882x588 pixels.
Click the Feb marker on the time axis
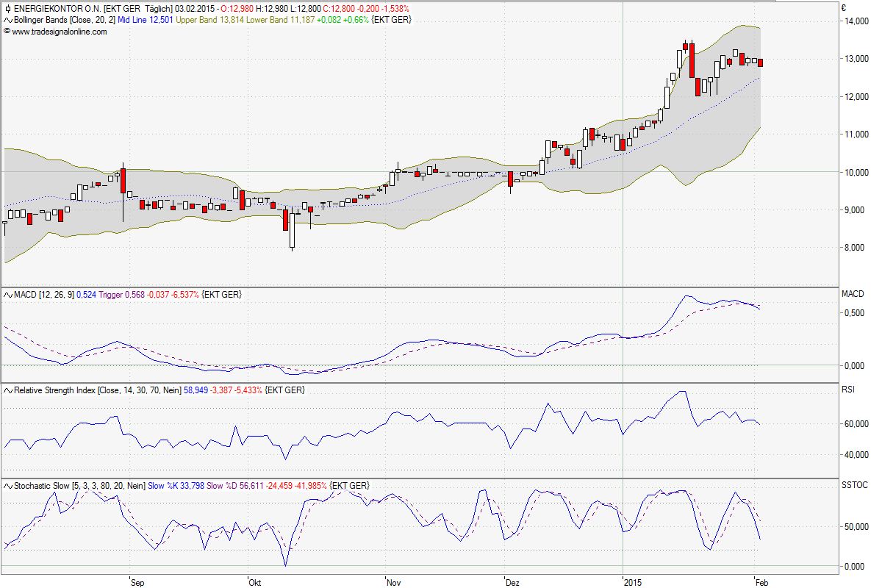(764, 583)
